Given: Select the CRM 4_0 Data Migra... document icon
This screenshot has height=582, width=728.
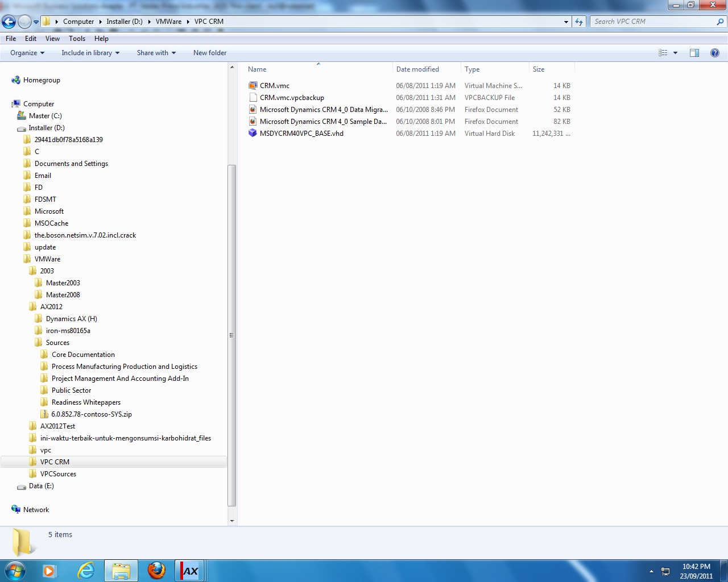Looking at the screenshot, I should (x=253, y=109).
